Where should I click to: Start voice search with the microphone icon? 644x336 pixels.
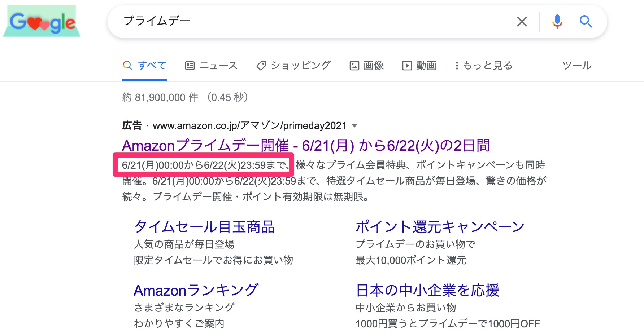(x=557, y=22)
